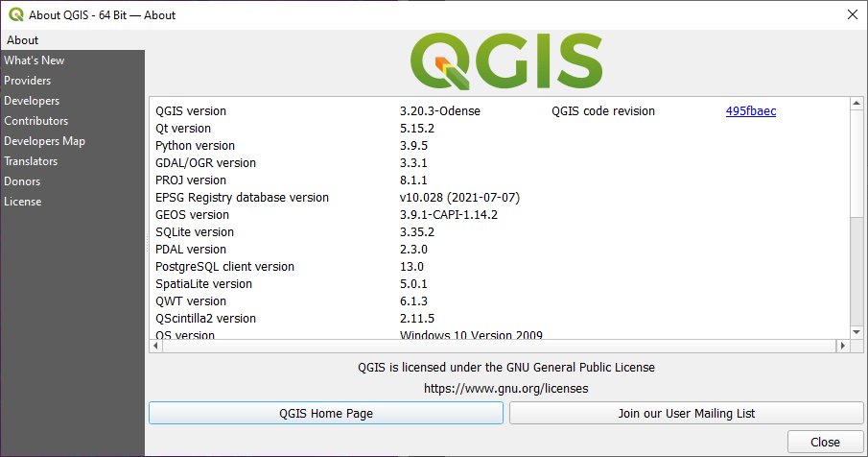The image size is (868, 457).
Task: Switch to the Providers tab
Action: pyautogui.click(x=28, y=81)
